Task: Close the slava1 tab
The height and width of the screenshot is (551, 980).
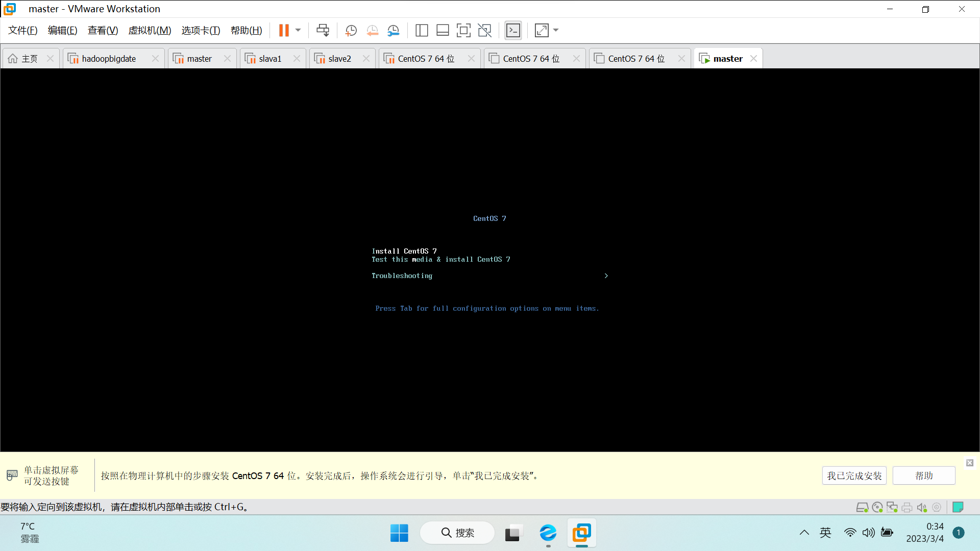Action: (x=297, y=59)
